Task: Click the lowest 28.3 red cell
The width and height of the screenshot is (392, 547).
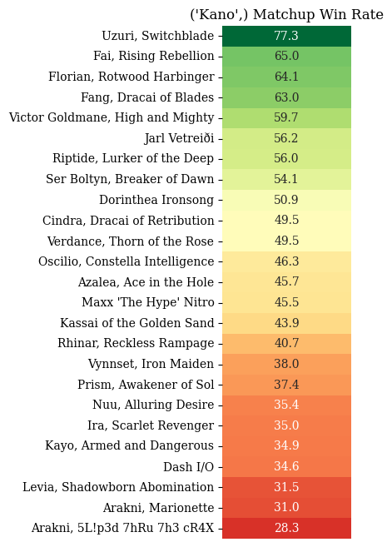Action: (286, 528)
